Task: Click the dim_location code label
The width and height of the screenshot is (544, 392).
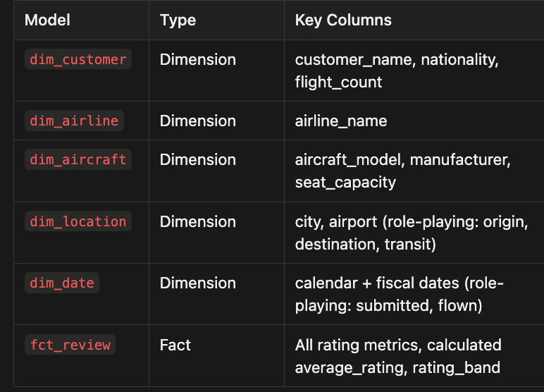Action: click(78, 221)
